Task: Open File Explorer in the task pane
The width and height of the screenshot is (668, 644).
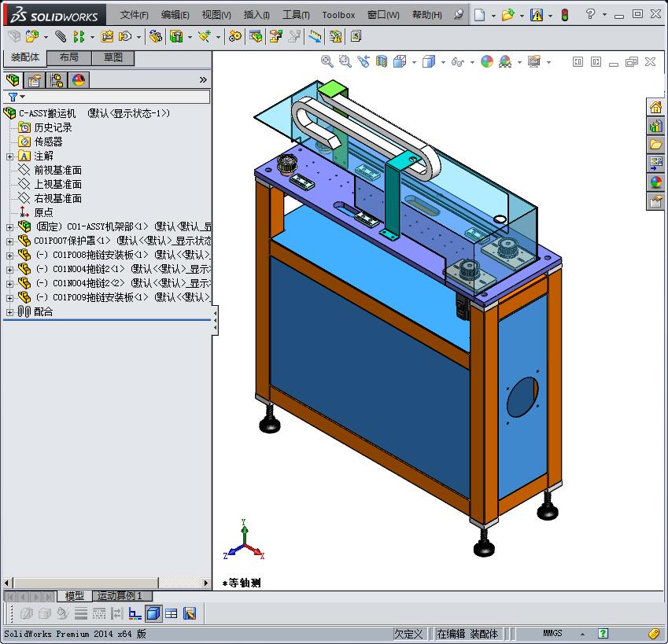Action: (655, 145)
